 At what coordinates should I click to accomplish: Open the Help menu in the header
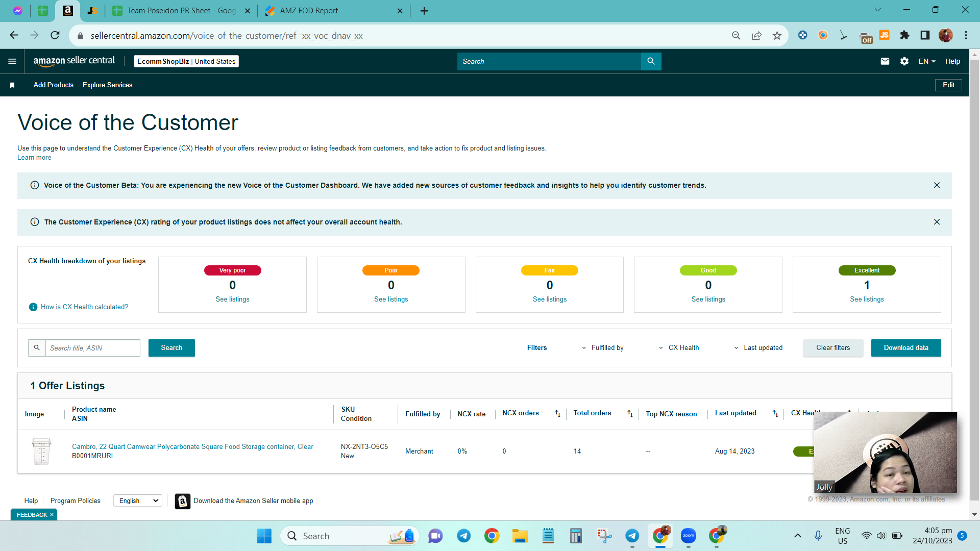pyautogui.click(x=952, y=61)
